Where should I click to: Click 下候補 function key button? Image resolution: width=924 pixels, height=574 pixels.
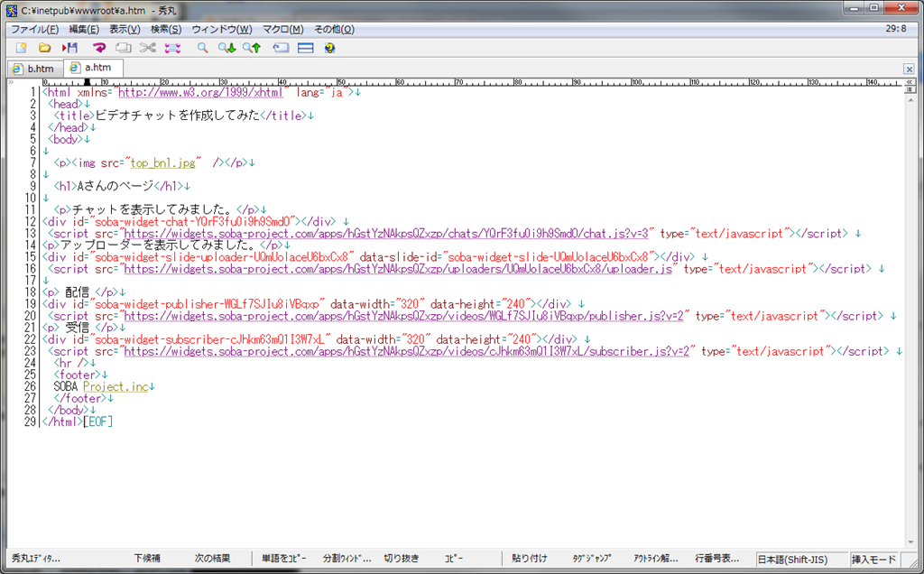click(147, 558)
